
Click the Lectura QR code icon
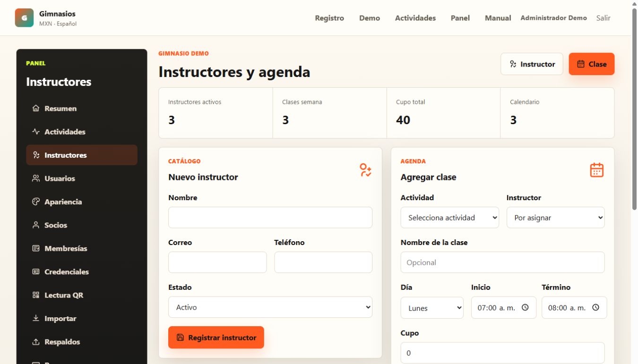[x=36, y=295]
